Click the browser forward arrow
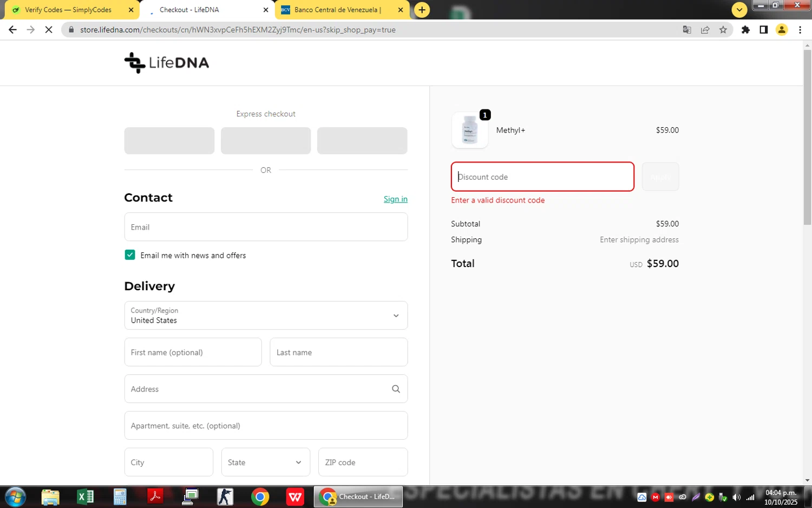This screenshot has width=812, height=508. pyautogui.click(x=30, y=30)
